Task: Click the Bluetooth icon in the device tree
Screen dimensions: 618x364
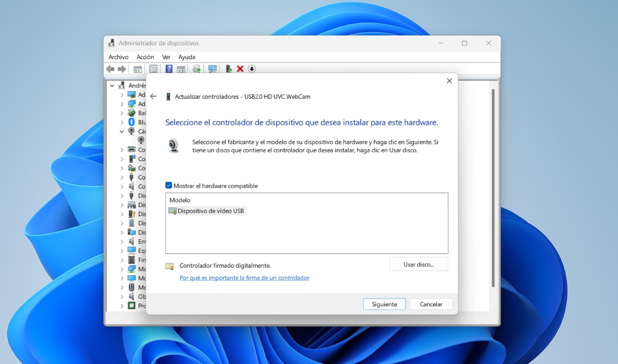Action: [x=131, y=123]
